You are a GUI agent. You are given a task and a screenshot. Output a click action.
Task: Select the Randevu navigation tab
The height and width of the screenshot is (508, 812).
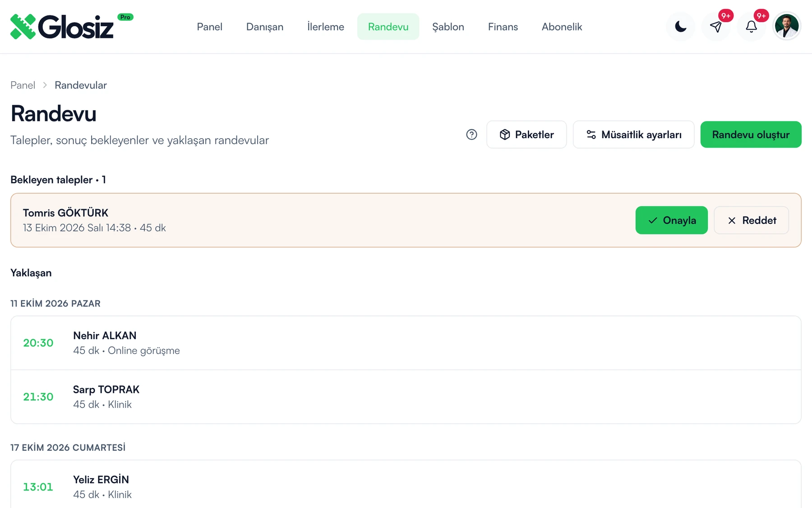point(388,27)
